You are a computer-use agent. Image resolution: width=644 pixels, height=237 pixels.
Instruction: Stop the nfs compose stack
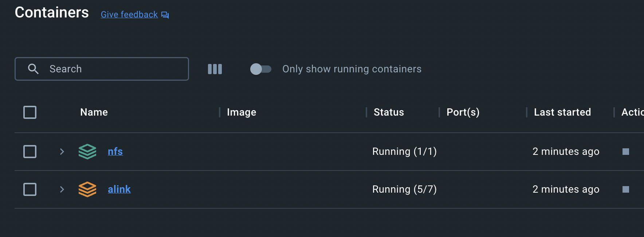626,152
